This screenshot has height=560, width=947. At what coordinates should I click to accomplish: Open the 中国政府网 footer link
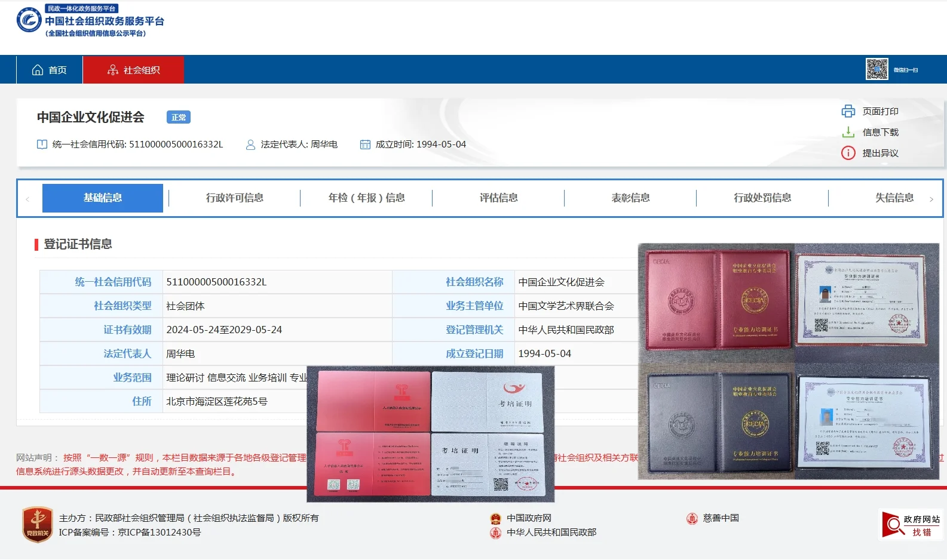click(x=529, y=518)
